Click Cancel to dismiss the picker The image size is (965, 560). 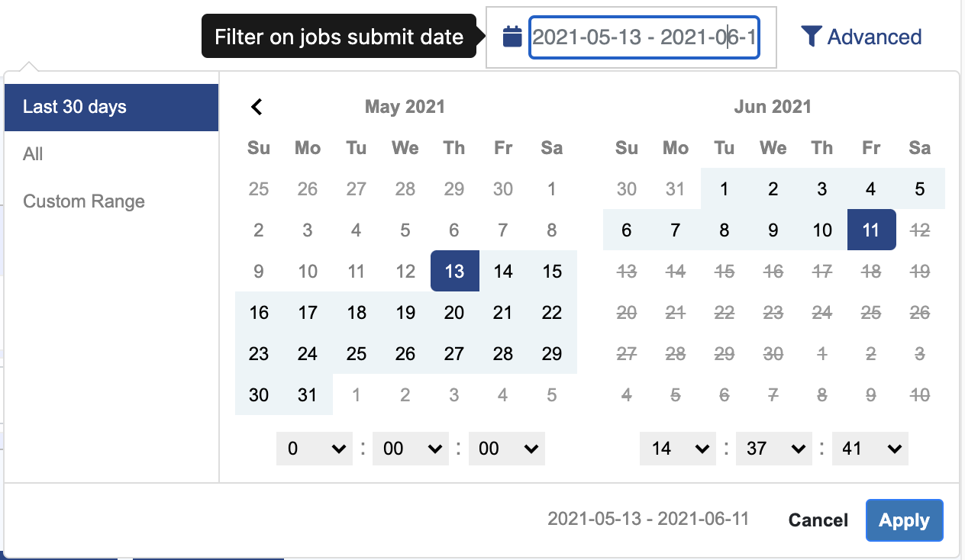click(818, 520)
